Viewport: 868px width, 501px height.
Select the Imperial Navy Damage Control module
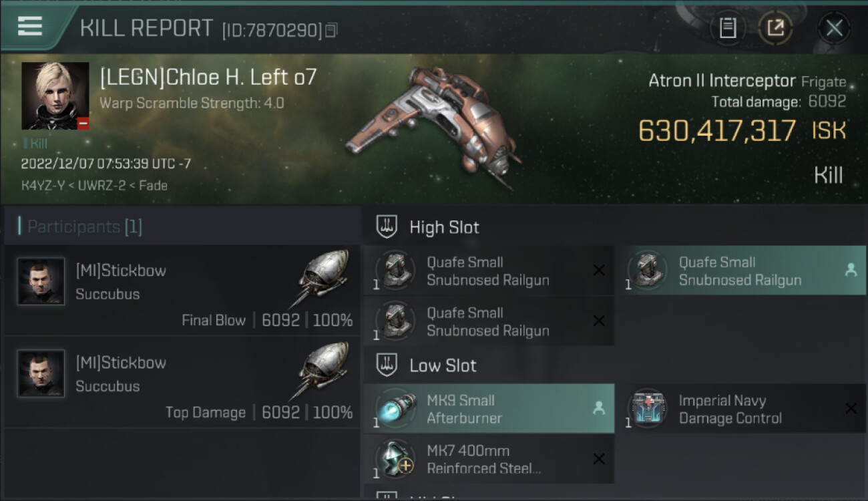point(740,409)
